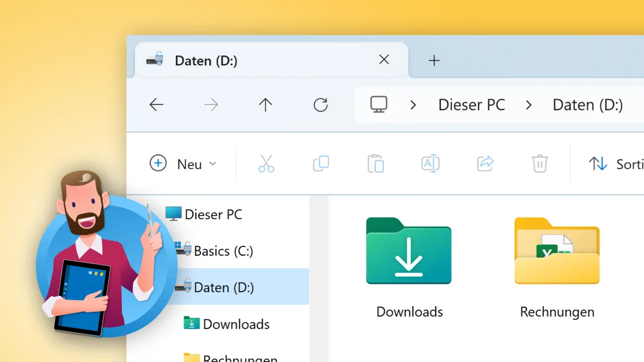Viewport: 644px width, 362px height.
Task: Select the Copy icon on the toolbar
Action: pos(321,163)
